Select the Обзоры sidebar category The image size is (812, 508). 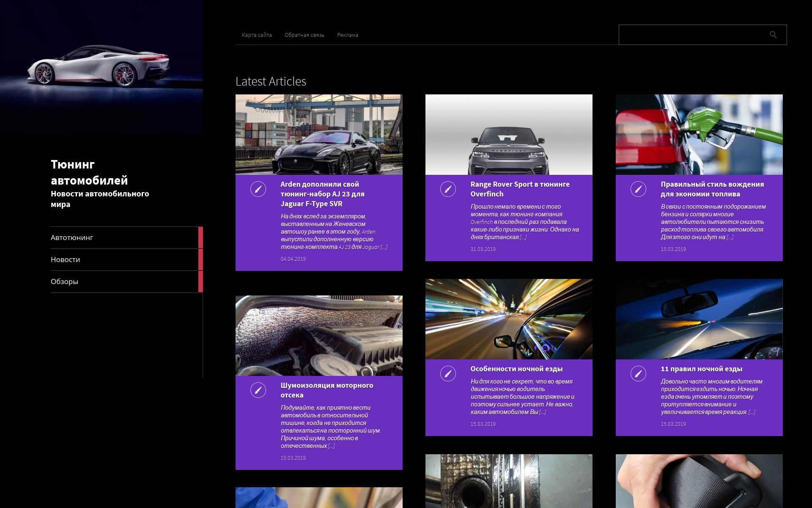[x=65, y=282]
